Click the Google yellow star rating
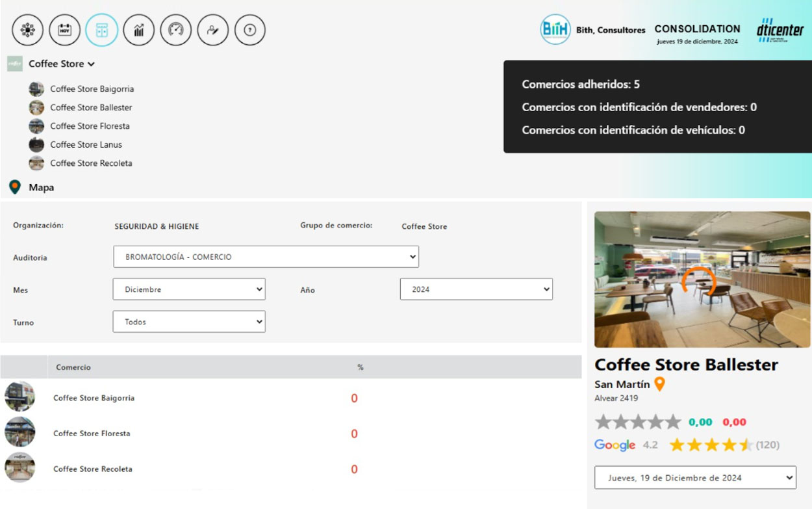 click(x=711, y=445)
